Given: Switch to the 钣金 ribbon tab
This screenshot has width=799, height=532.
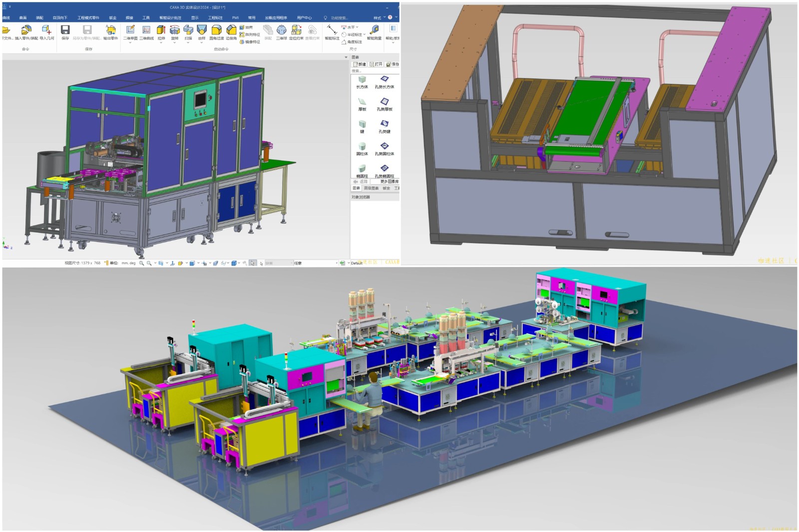Looking at the screenshot, I should [x=112, y=17].
